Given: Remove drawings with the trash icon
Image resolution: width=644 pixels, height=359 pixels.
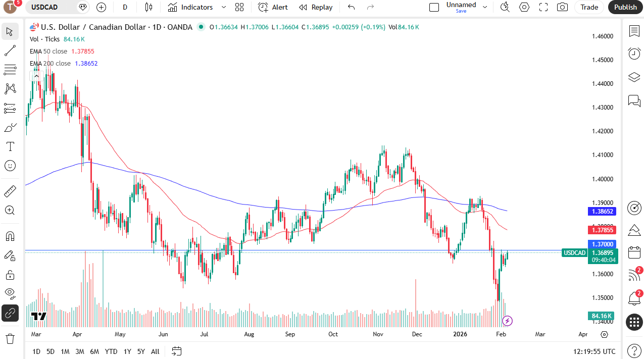Looking at the screenshot, I should tap(10, 338).
